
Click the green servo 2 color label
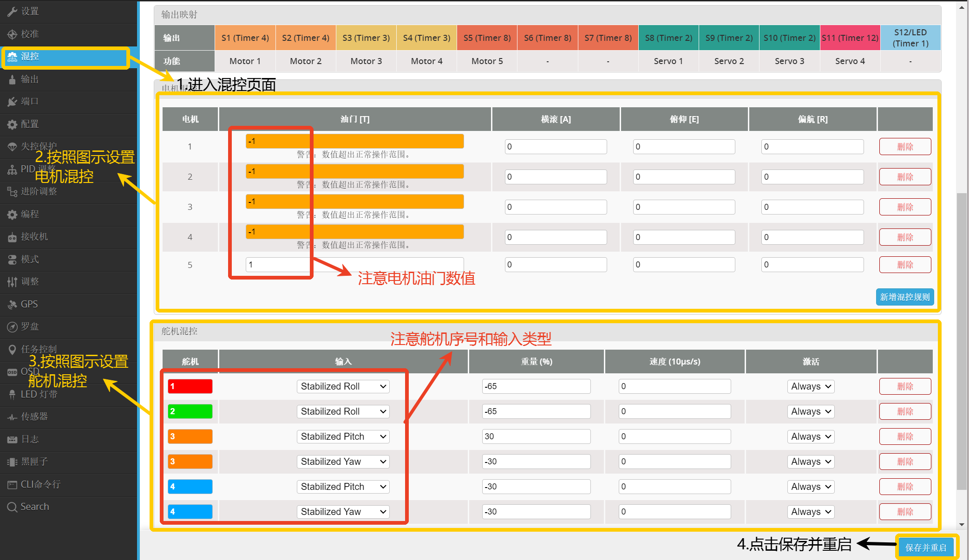point(190,411)
